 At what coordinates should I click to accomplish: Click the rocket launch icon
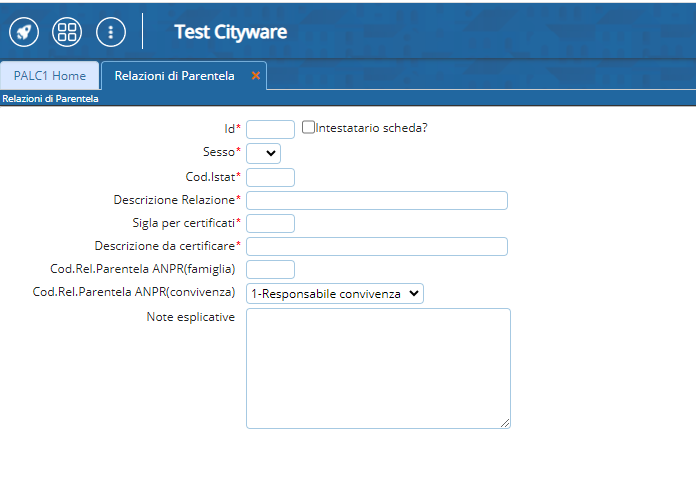tap(24, 32)
